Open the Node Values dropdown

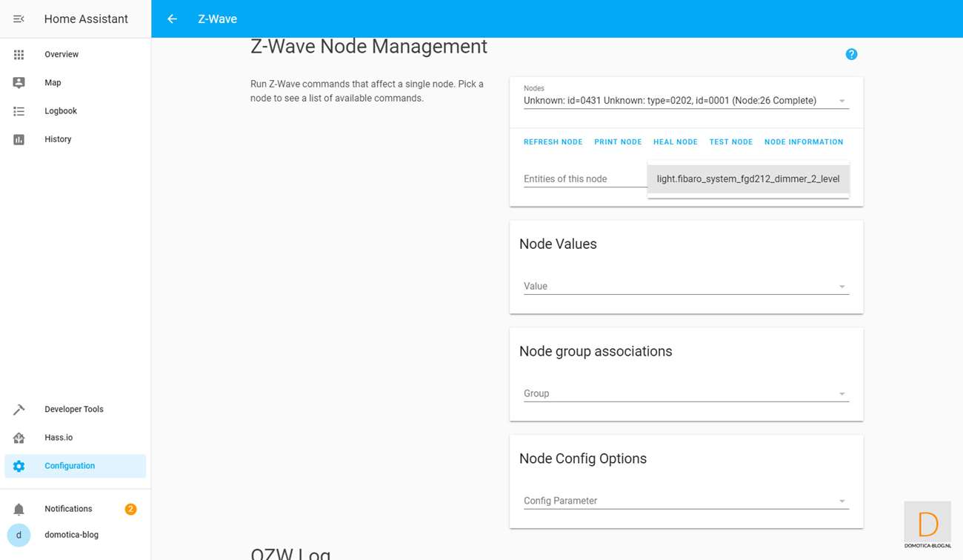point(842,287)
